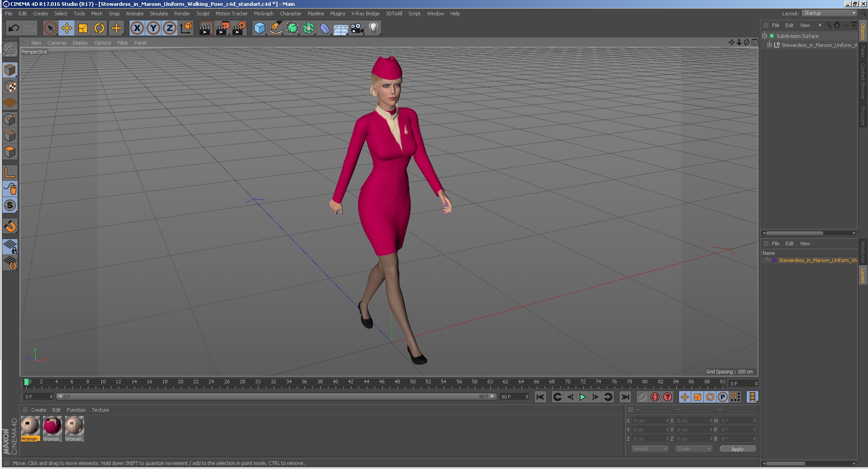Toggle Position keyframe recording icon
The width and height of the screenshot is (868, 469).
point(684,397)
